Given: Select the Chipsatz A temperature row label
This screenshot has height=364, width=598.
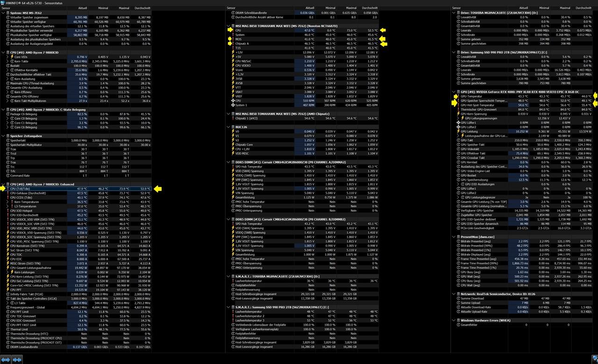Looking at the screenshot, I should 242,43.
